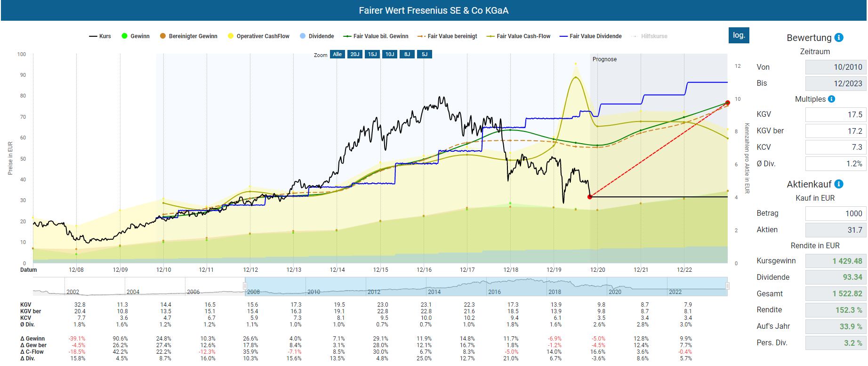Click the Von date field
868x366 pixels.
click(x=836, y=67)
